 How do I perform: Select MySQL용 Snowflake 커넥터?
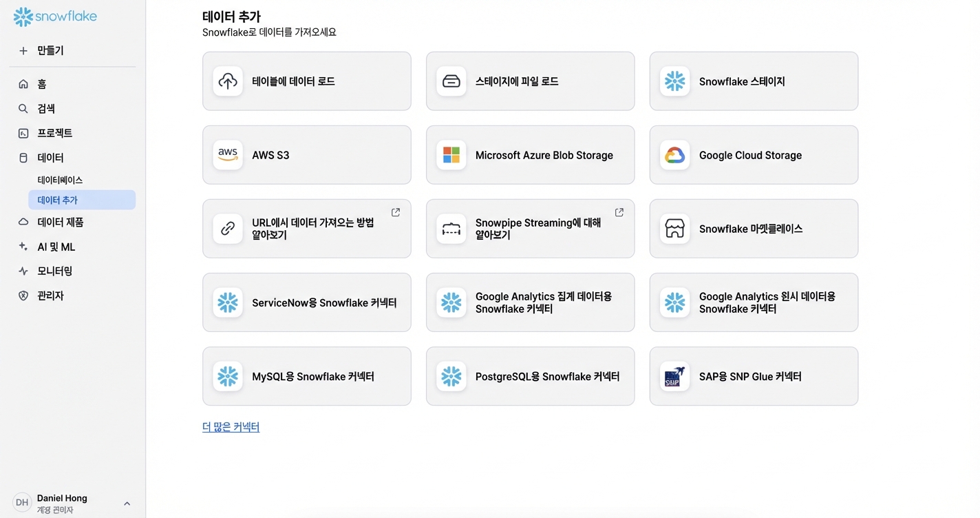pyautogui.click(x=307, y=376)
